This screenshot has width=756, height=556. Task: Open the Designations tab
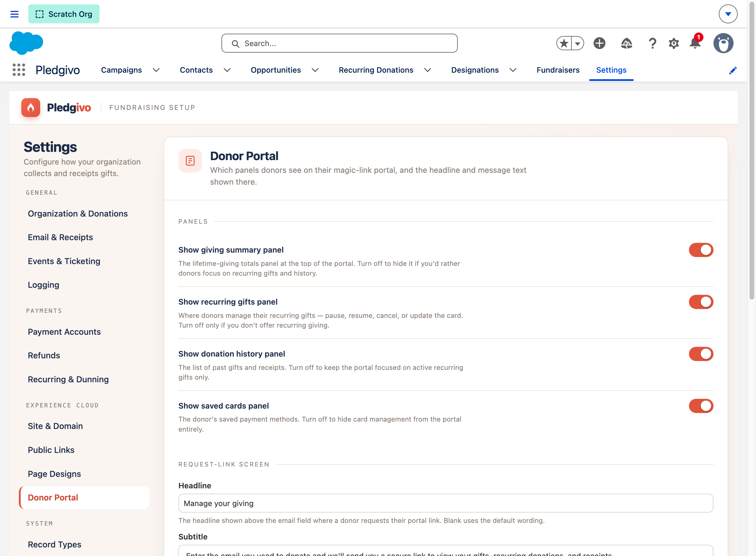475,70
